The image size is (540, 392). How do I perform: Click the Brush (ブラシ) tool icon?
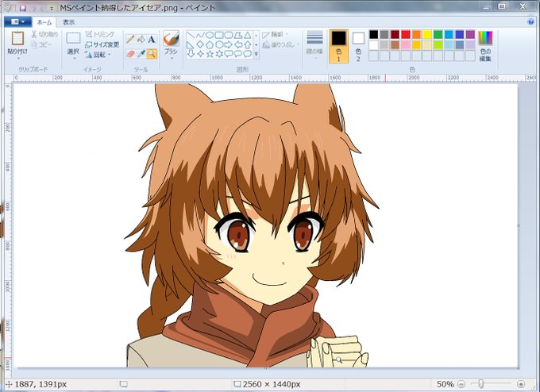pos(171,38)
